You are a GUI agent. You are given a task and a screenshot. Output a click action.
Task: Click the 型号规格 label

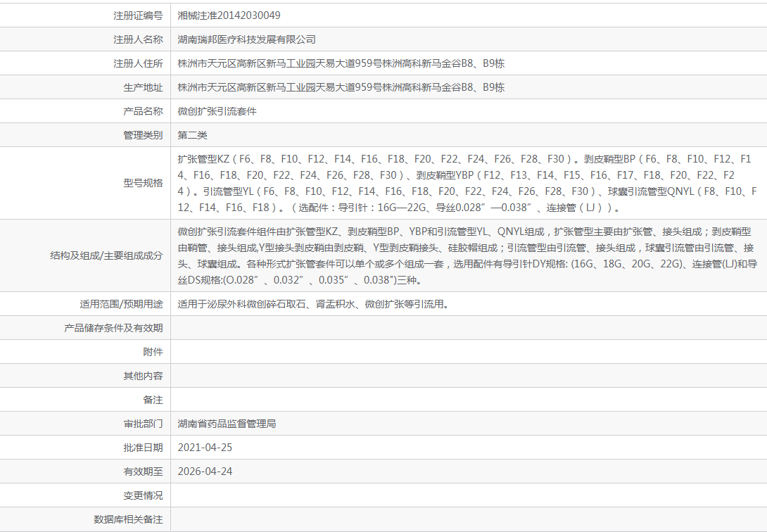143,184
